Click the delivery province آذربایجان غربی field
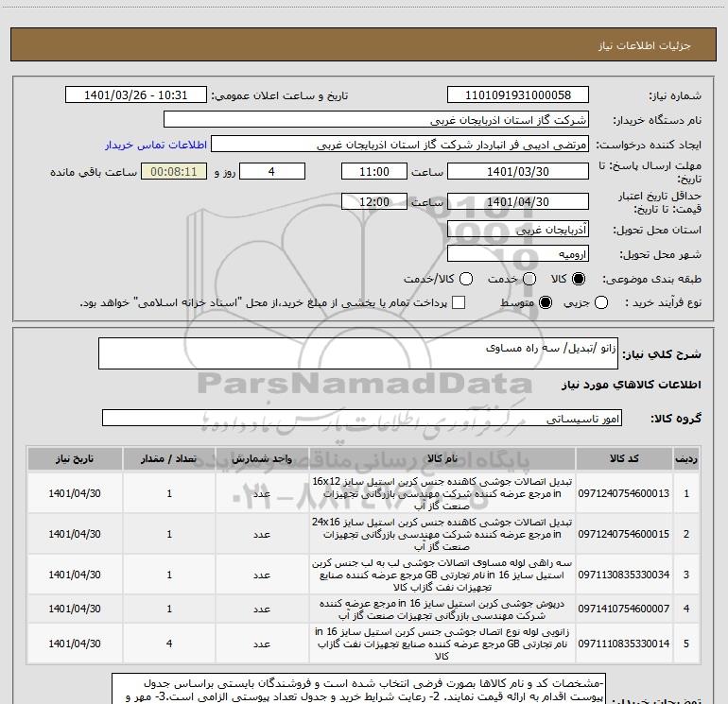Viewport: 728px width, 704px height. 518,230
